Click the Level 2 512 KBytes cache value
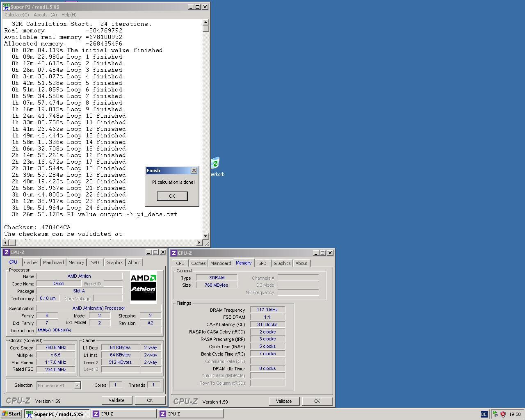 [x=121, y=362]
